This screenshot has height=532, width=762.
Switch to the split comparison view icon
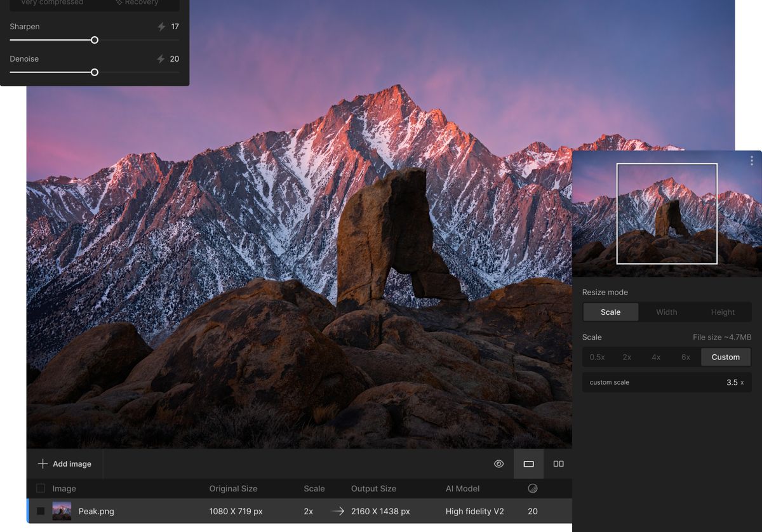[558, 463]
